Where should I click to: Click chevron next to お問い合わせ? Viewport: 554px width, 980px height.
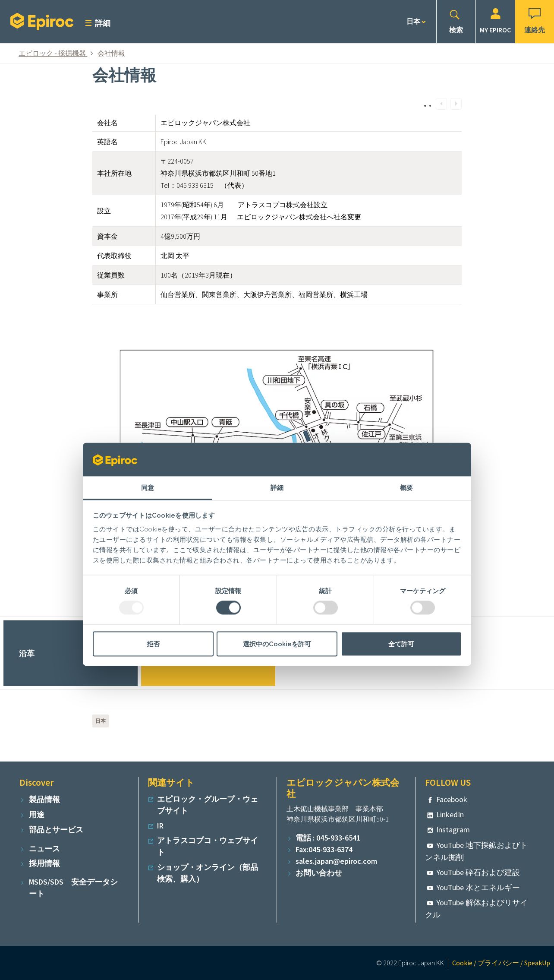tap(289, 874)
